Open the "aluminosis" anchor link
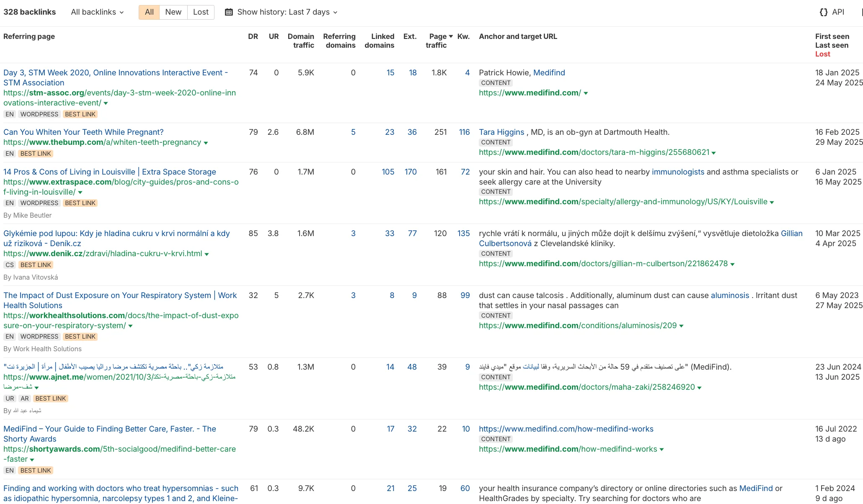This screenshot has width=863, height=504. tap(729, 295)
